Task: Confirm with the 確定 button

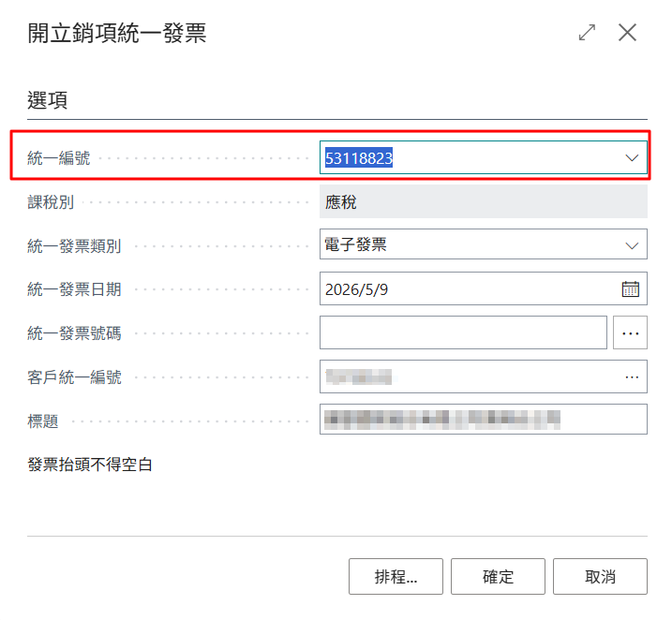Action: point(498,576)
